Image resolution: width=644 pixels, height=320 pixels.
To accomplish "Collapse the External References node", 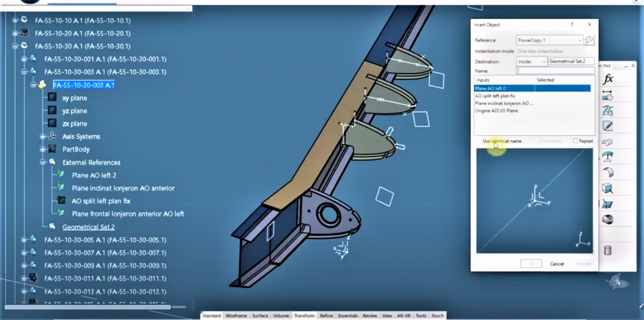I will (x=43, y=162).
